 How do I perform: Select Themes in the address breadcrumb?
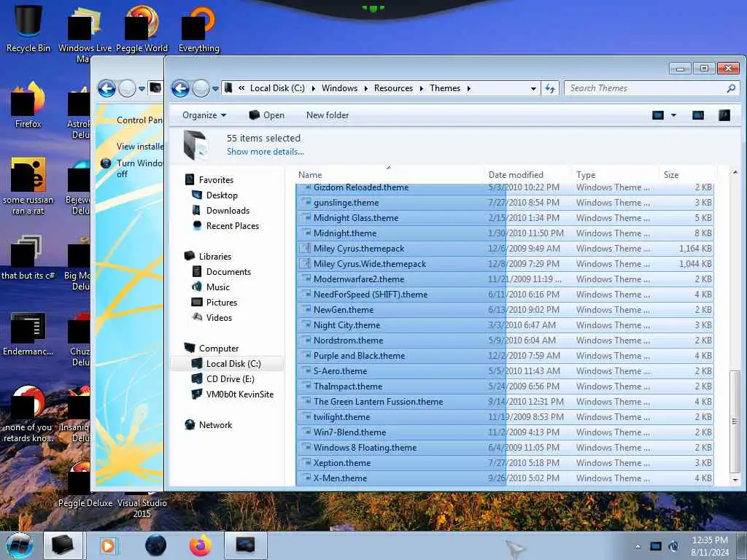click(x=445, y=88)
